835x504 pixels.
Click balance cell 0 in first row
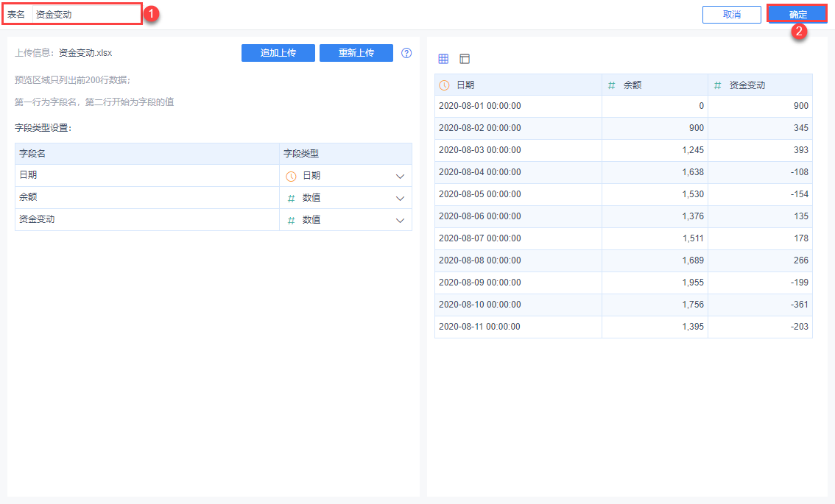[x=655, y=106]
